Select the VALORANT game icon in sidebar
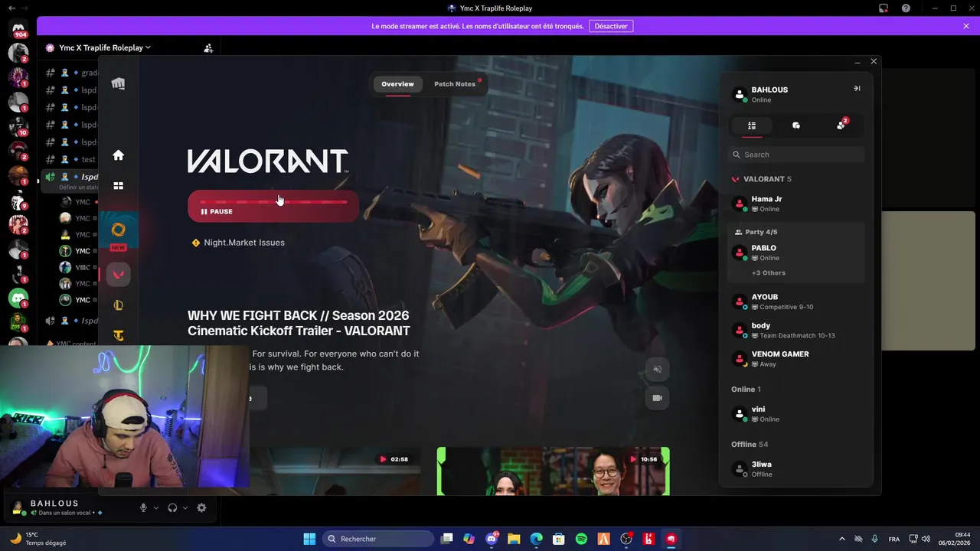The width and height of the screenshot is (980, 551). (x=118, y=274)
